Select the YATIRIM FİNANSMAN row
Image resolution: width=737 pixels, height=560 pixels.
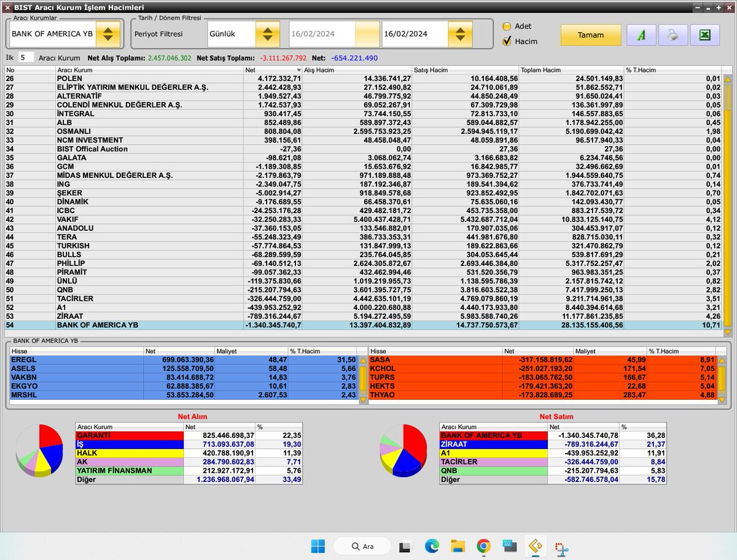189,470
